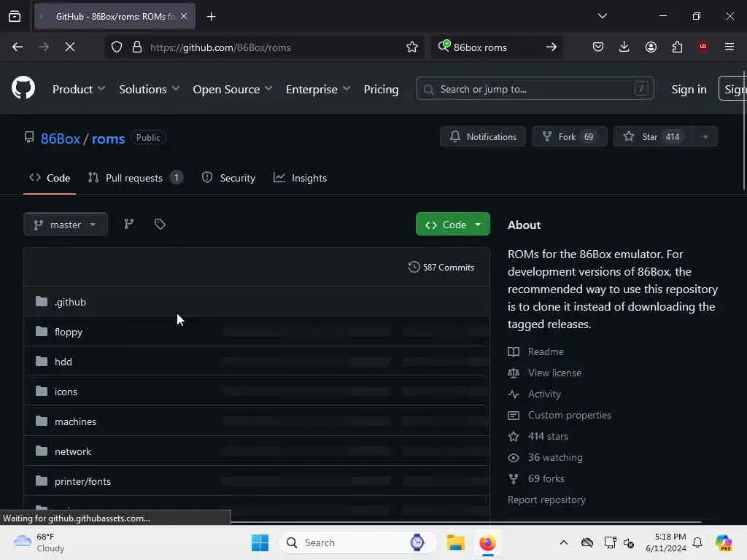This screenshot has height=560, width=747.
Task: Focus the GitHub search or jump to field
Action: (535, 89)
